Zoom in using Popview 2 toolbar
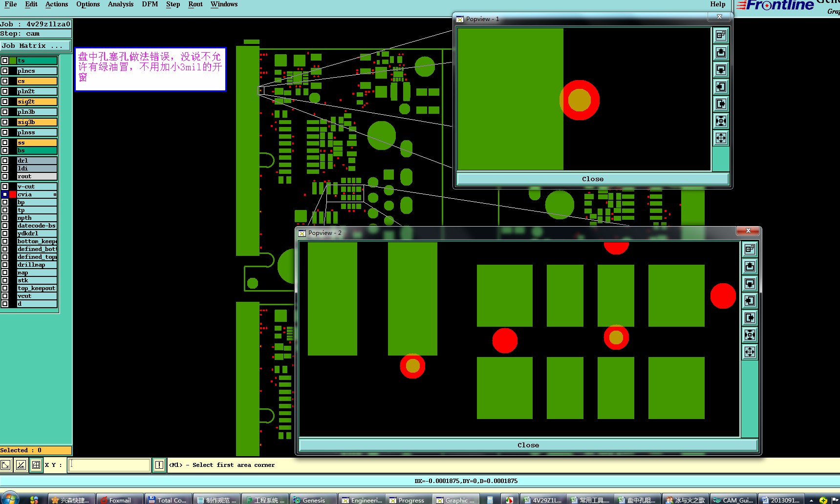Viewport: 840px width, 504px height. pos(750,335)
